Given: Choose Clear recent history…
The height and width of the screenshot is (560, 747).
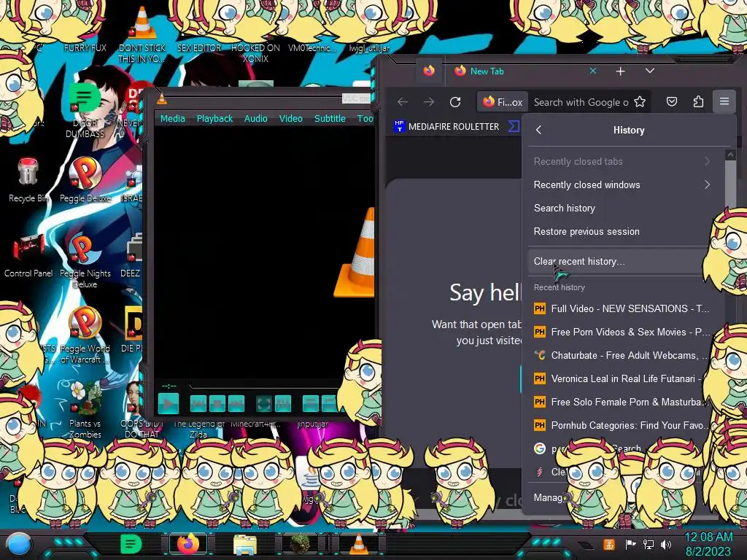Looking at the screenshot, I should [619, 262].
